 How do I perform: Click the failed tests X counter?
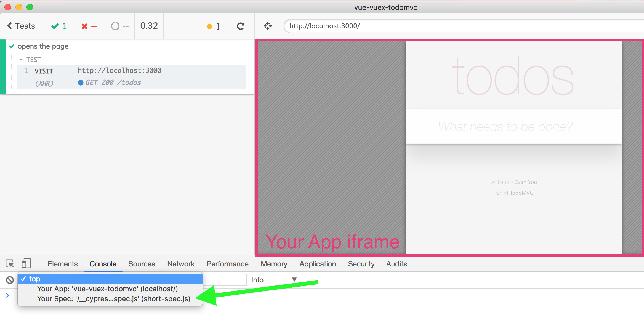click(89, 26)
